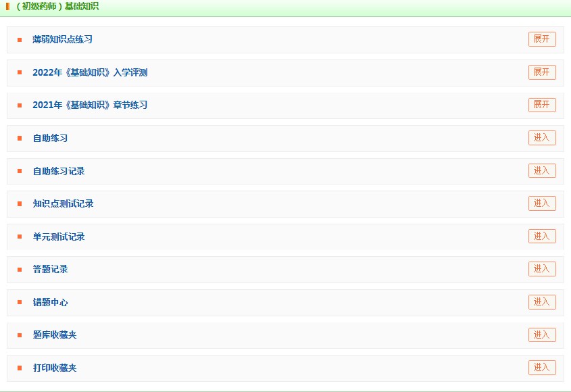Open 知识点测试记录 with its 进入 button
Screen dimensions: 571x392
pyautogui.click(x=542, y=203)
